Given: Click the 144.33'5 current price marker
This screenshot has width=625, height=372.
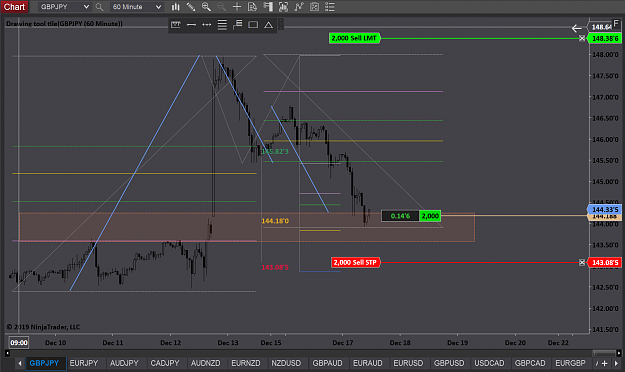Looking at the screenshot, I should coord(605,209).
